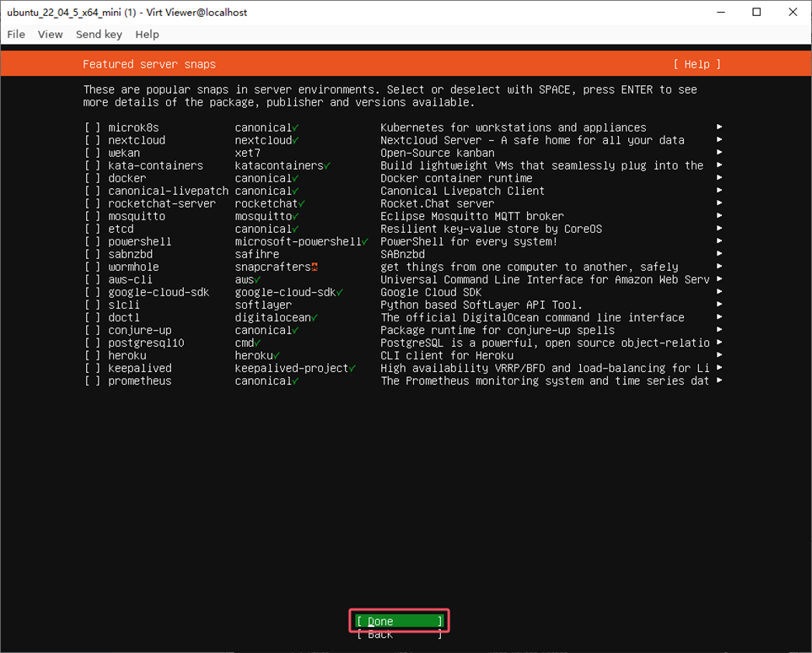The height and width of the screenshot is (653, 812).
Task: Expand details arrow for microk8s row
Action: [719, 127]
